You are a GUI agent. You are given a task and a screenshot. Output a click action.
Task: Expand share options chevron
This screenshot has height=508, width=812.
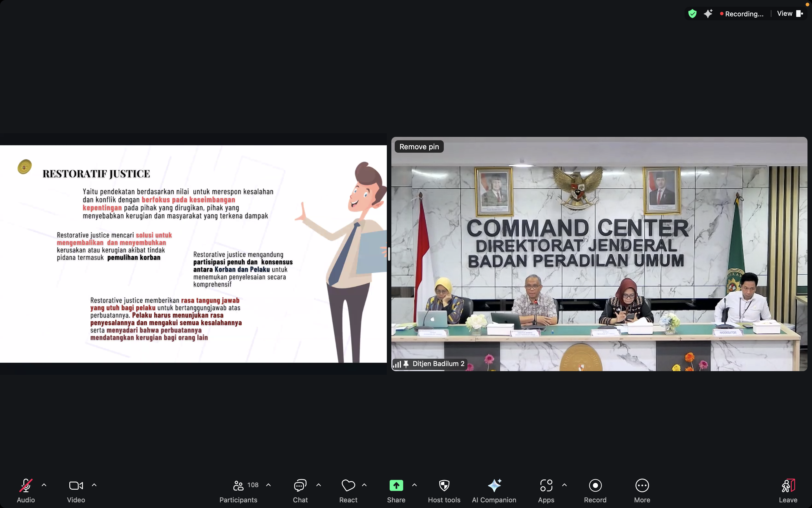(x=414, y=485)
